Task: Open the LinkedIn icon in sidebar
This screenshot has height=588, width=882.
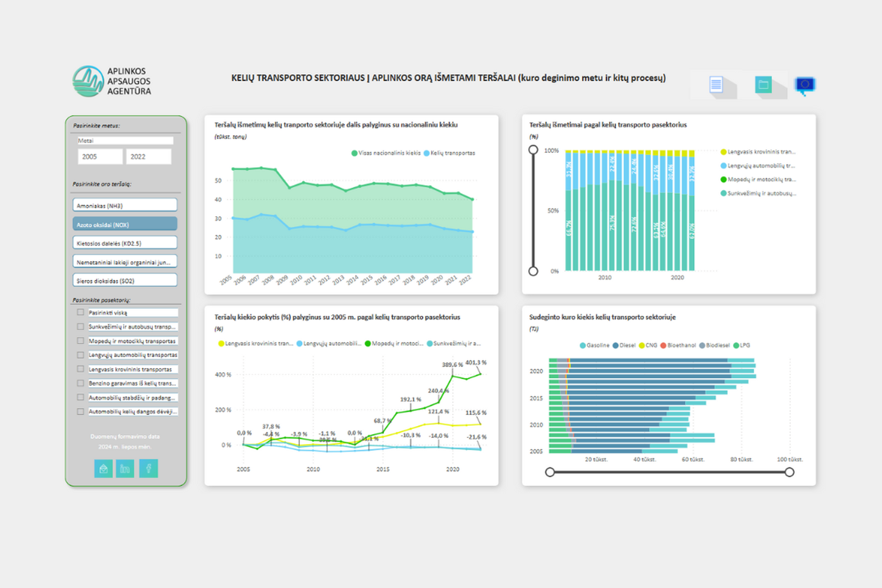Action: coord(125,468)
